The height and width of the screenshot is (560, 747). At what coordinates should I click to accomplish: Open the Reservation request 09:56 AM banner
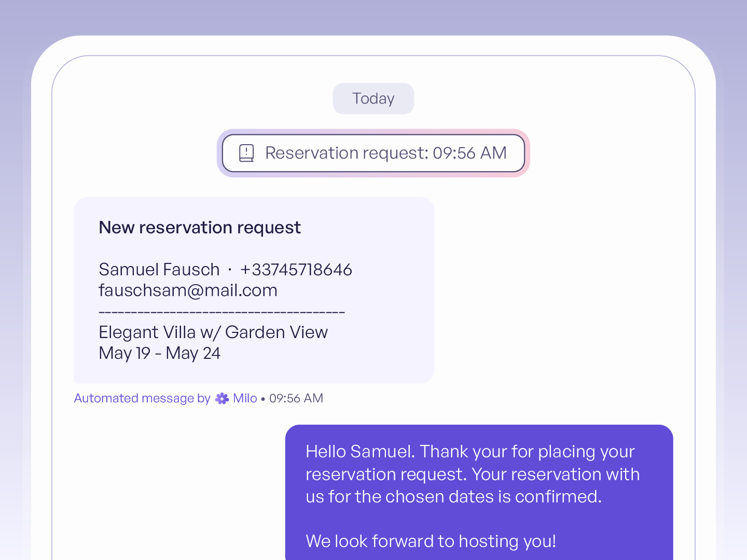click(x=374, y=153)
